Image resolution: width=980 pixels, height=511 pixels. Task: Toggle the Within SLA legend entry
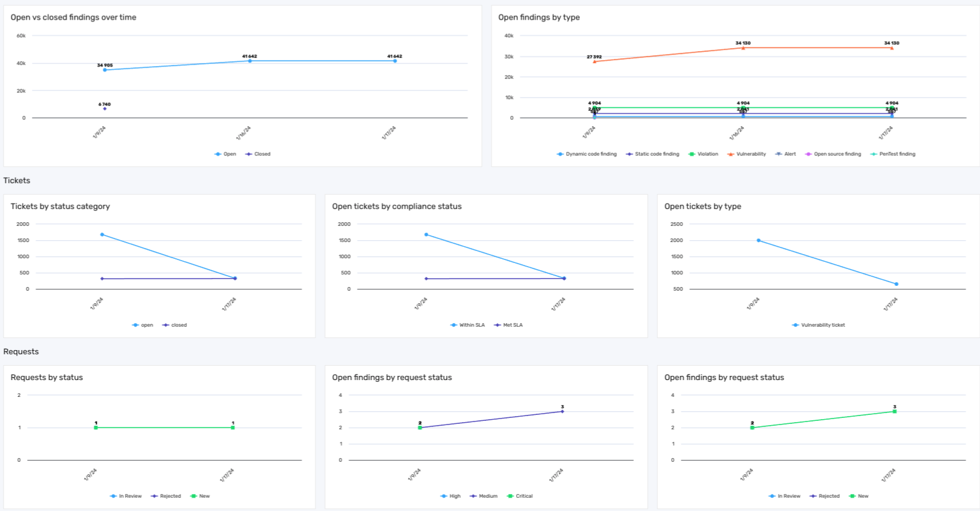(x=467, y=325)
